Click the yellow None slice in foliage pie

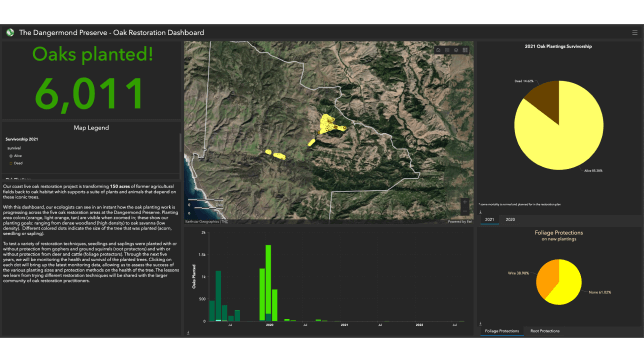(x=569, y=284)
